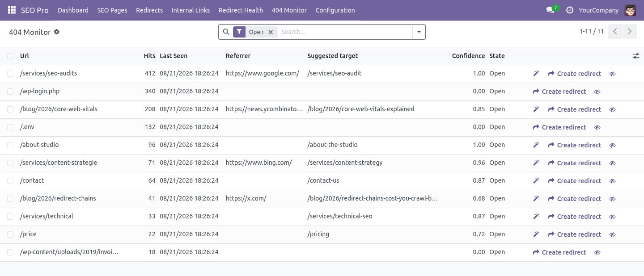Open the 404 Monitor menu
This screenshot has width=644, height=276.
(x=289, y=10)
